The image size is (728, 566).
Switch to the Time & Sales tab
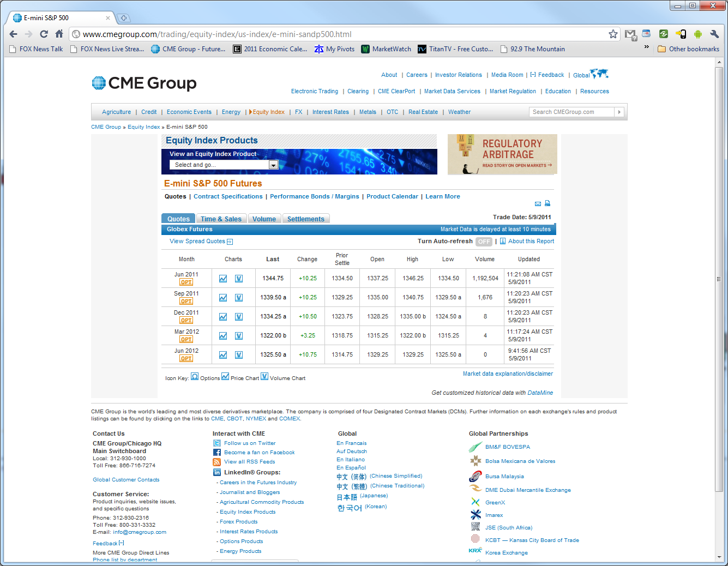(x=221, y=219)
